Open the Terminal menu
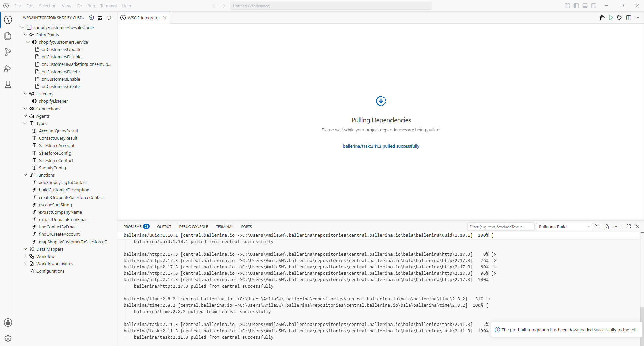This screenshot has height=346, width=644. coord(108,6)
